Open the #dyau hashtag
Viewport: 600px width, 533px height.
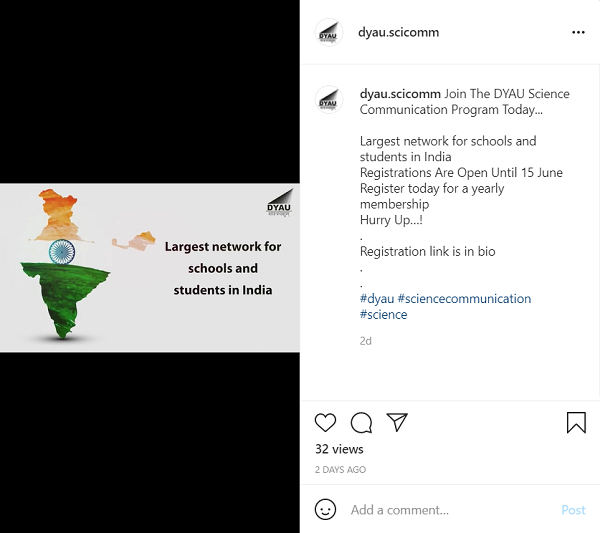click(x=377, y=299)
